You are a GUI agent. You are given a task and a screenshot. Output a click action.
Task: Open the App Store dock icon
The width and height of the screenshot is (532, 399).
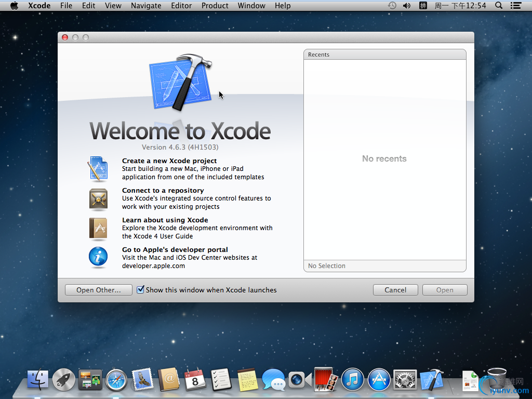[379, 380]
